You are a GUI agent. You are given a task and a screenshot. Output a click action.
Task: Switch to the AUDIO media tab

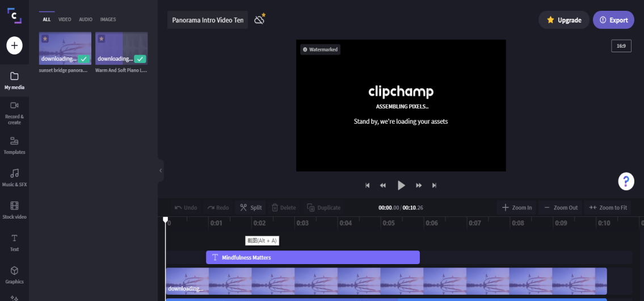click(86, 19)
